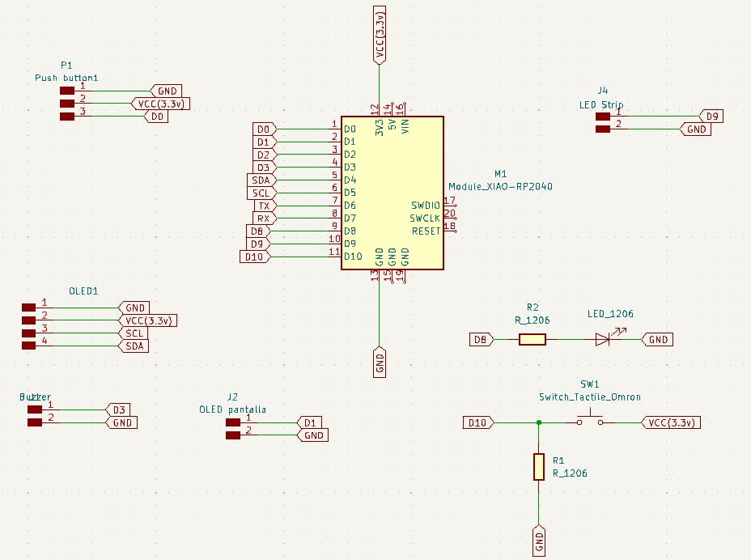Image resolution: width=751 pixels, height=560 pixels.
Task: Click the junction dot next to D10 label
Action: click(x=539, y=422)
